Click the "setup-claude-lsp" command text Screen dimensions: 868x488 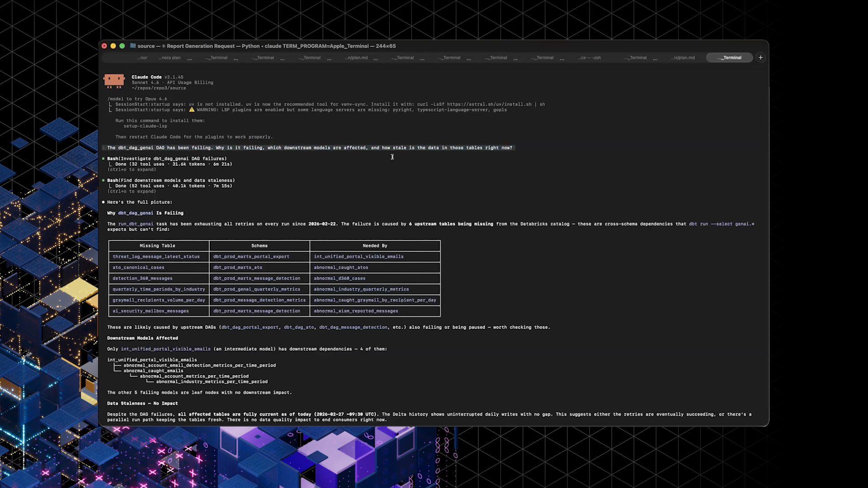click(145, 126)
